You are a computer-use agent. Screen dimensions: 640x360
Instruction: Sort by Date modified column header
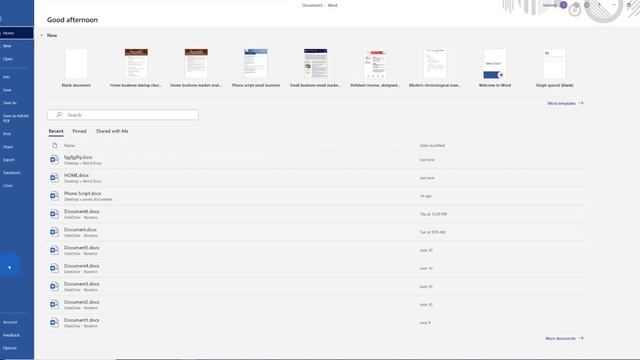tap(432, 145)
